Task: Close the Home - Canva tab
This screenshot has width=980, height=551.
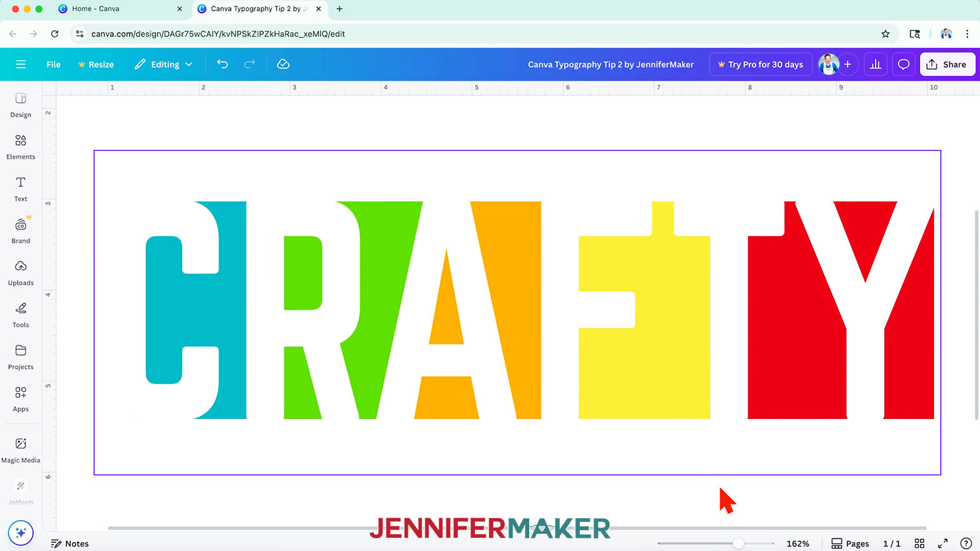Action: click(x=180, y=9)
